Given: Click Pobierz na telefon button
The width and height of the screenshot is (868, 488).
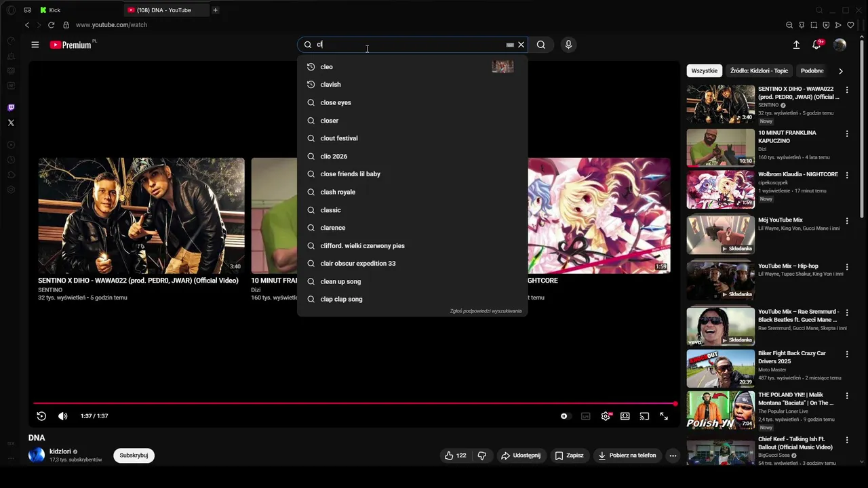Looking at the screenshot, I should pyautogui.click(x=627, y=455).
